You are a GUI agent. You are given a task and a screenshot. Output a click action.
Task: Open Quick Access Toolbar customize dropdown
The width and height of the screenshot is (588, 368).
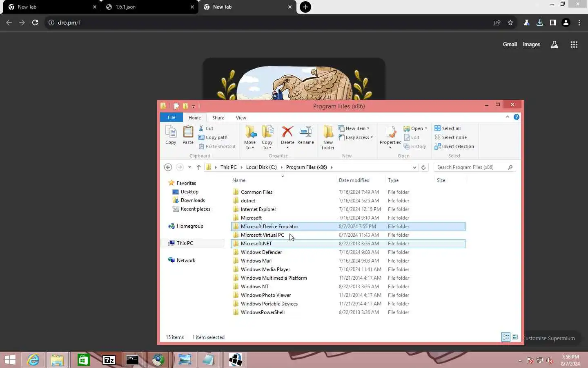194,106
